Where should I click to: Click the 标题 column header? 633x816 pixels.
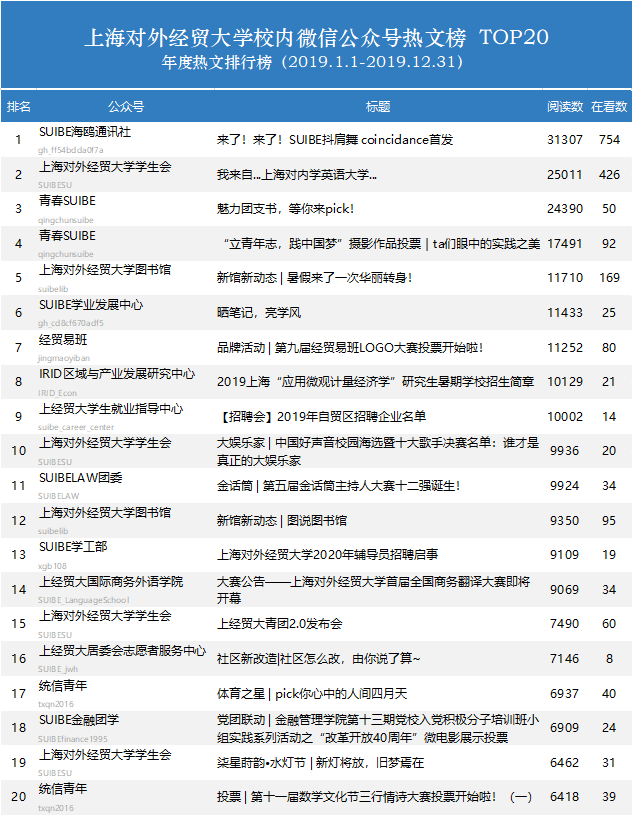point(378,106)
